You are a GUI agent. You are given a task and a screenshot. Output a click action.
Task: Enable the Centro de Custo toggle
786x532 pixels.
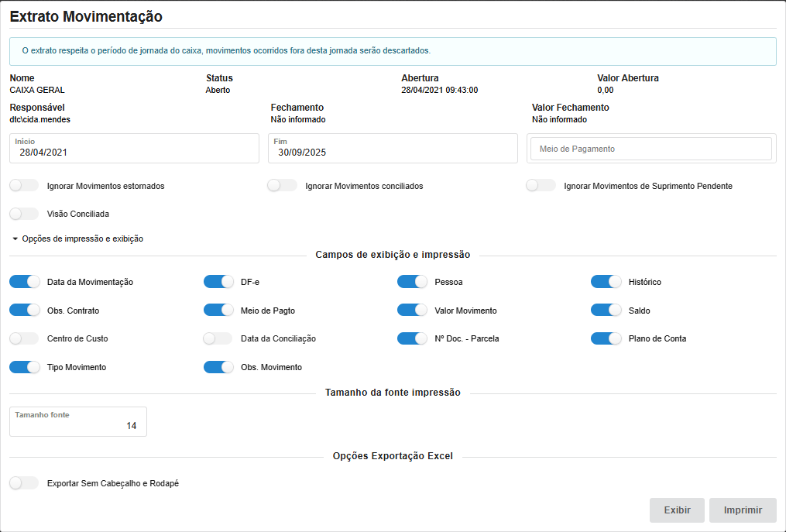(x=24, y=338)
